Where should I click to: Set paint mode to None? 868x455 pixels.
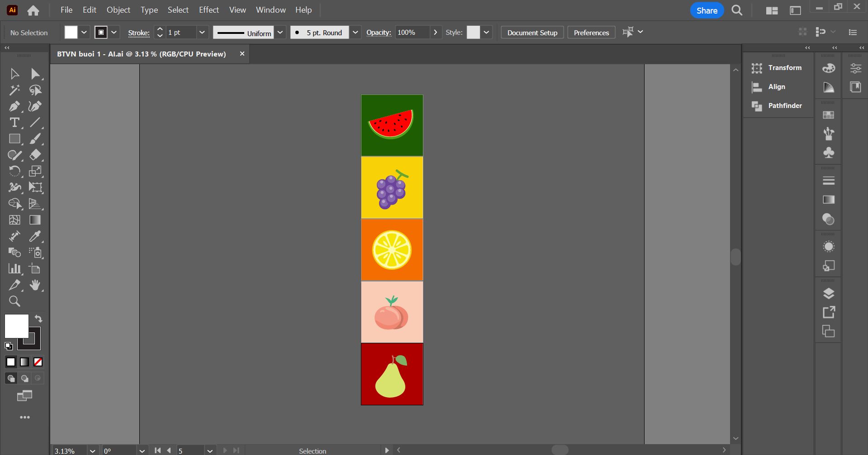coord(38,362)
